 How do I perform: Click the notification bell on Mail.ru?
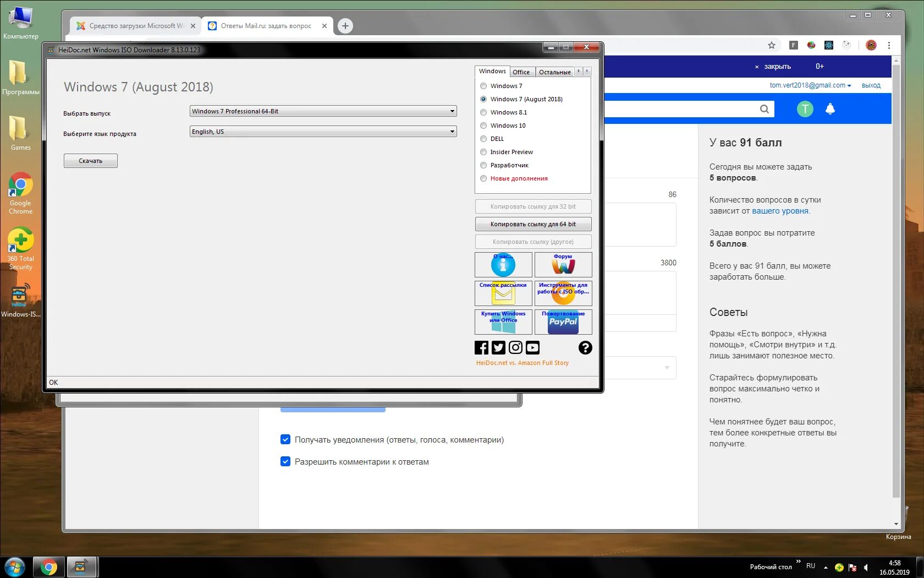coord(831,109)
